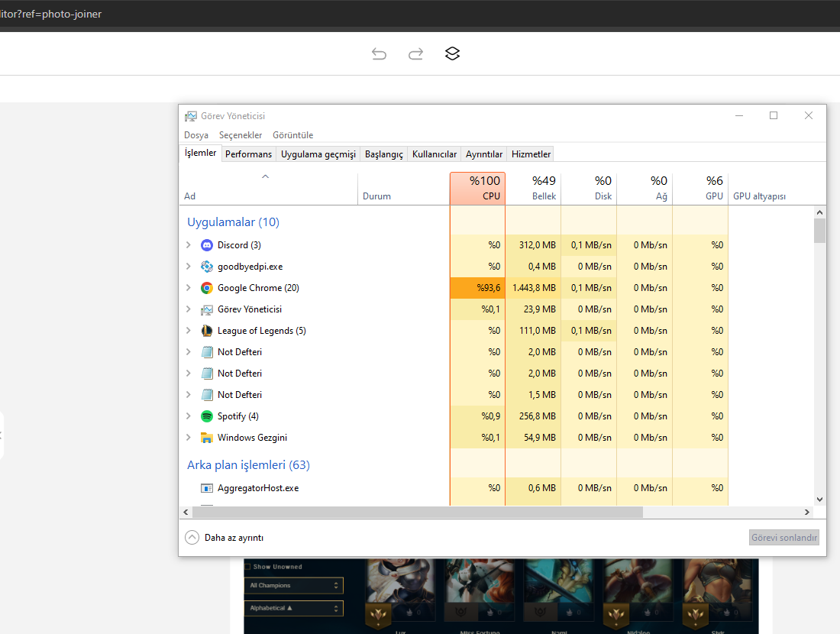Click the horizontal scrollbar thumb

click(417, 513)
